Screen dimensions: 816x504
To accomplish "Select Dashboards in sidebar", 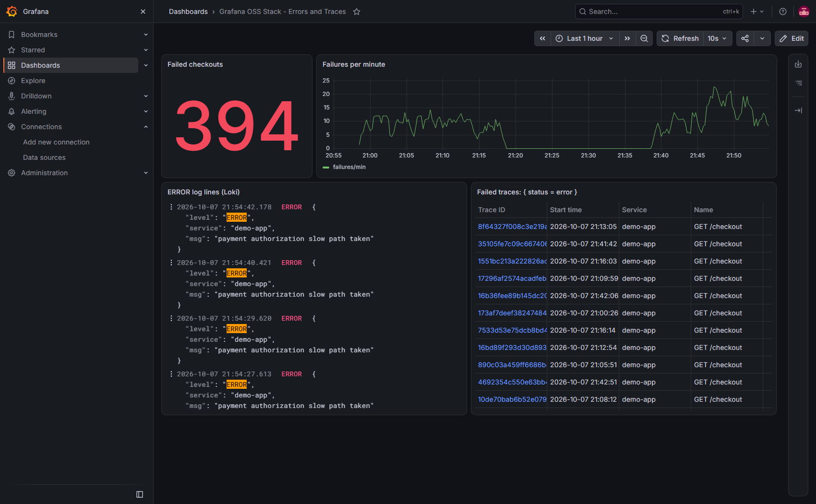I will point(71,65).
